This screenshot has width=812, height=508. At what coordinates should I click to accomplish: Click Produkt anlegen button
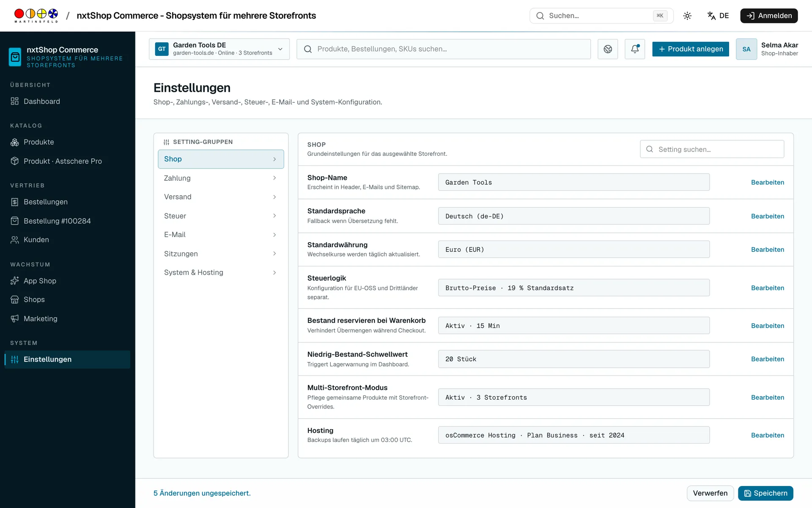[691, 49]
